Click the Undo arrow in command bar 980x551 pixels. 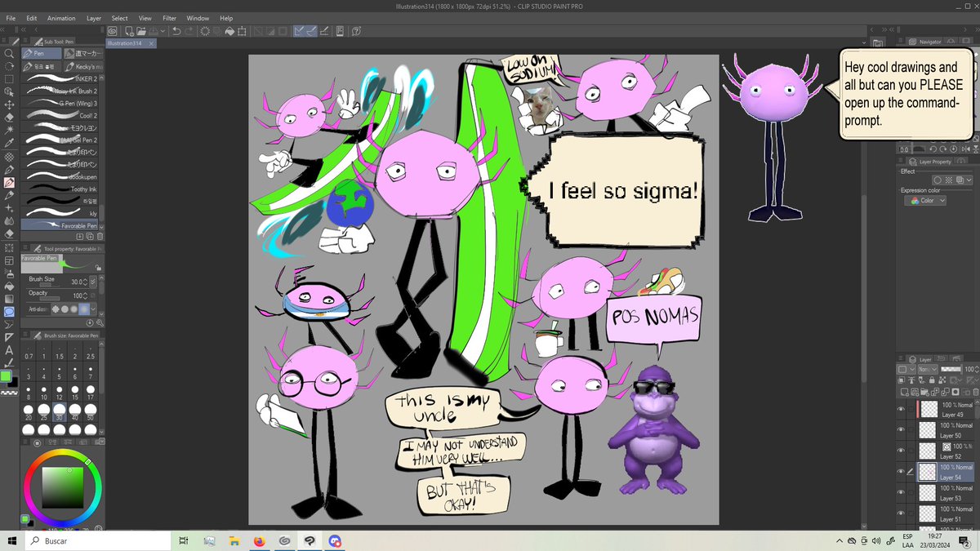(176, 31)
